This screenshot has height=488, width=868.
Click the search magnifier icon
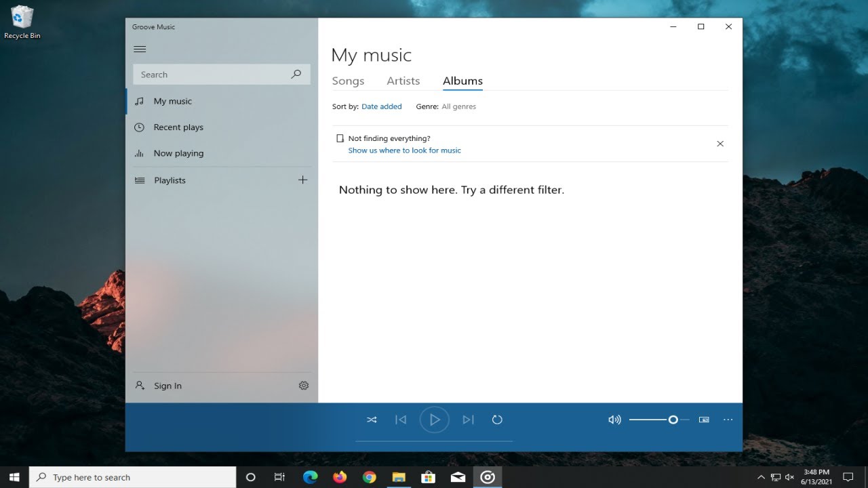[296, 75]
